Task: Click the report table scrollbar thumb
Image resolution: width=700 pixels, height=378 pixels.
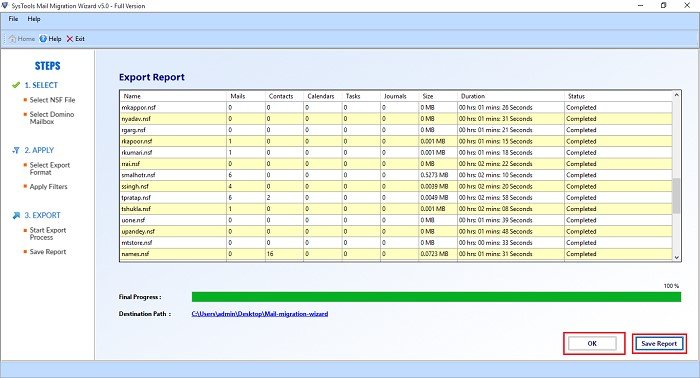Action: click(676, 195)
